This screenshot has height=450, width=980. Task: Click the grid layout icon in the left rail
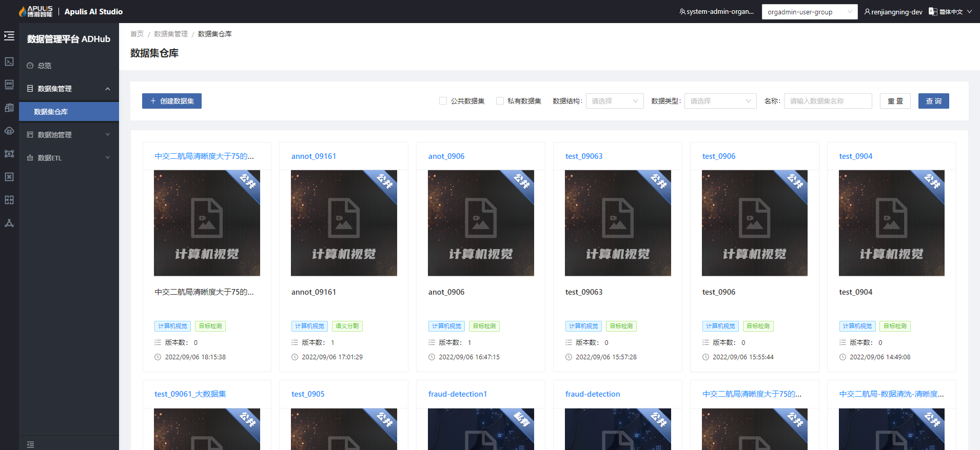[x=9, y=200]
